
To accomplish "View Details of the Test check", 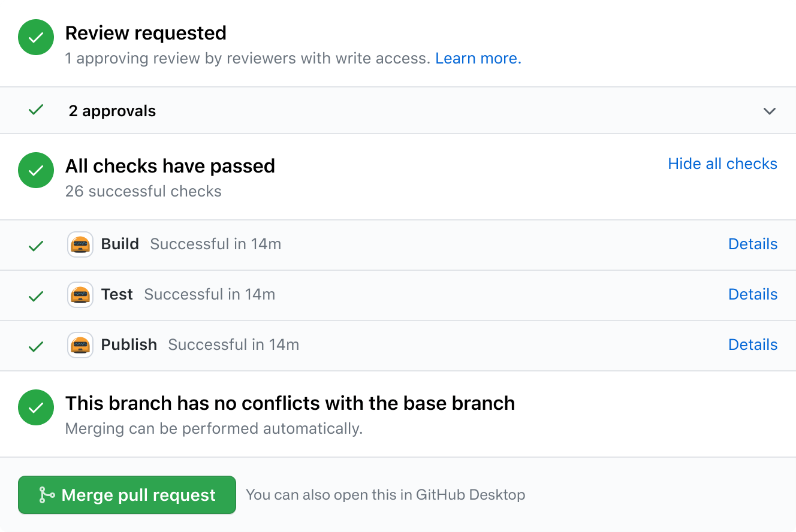I will 753,294.
